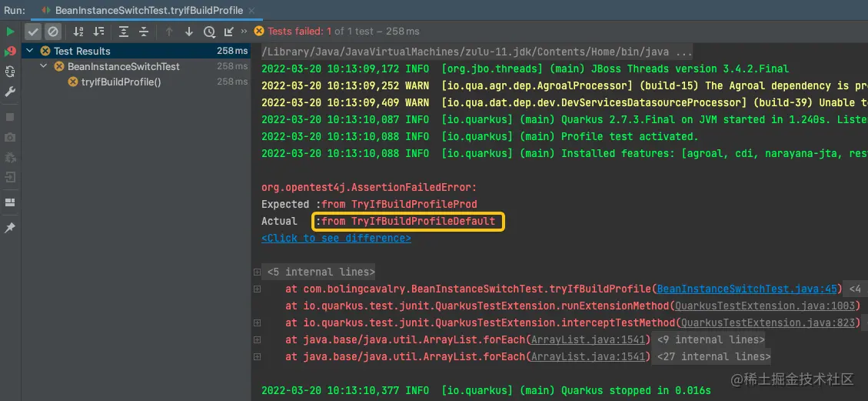The height and width of the screenshot is (401, 868).
Task: Open run configuration settings wrench icon
Action: tap(10, 92)
